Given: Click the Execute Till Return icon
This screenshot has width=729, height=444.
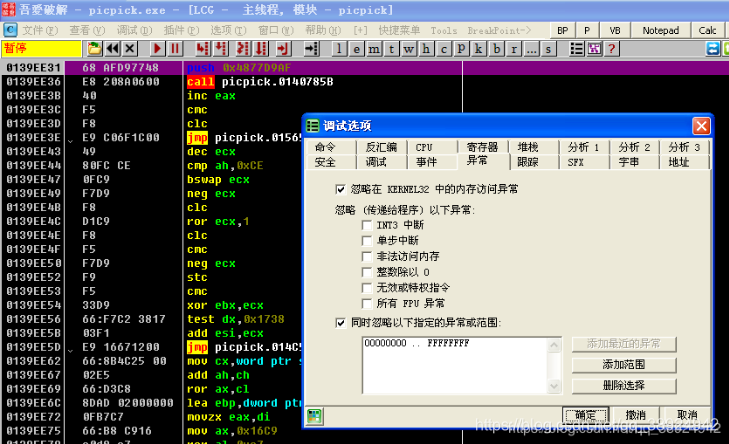Looking at the screenshot, I should pyautogui.click(x=283, y=48).
